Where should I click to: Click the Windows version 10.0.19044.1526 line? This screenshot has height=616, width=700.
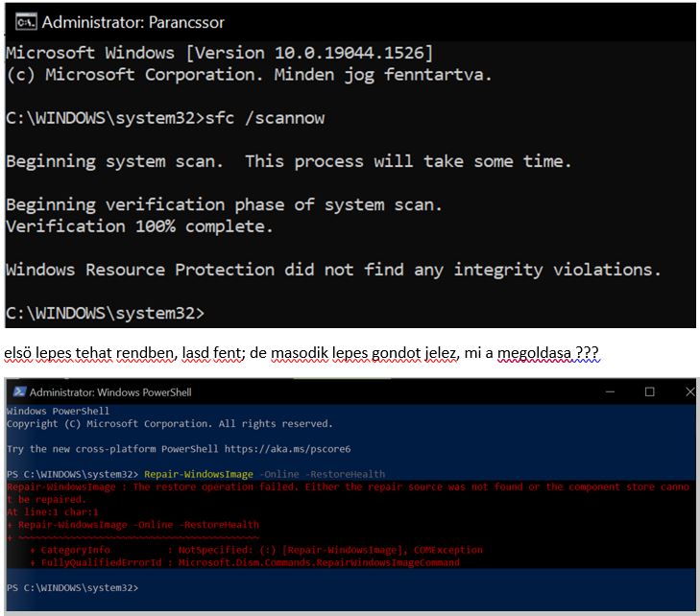click(x=219, y=52)
